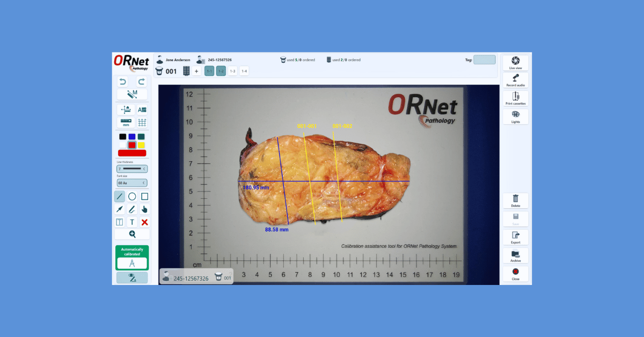Pick the blue color swatch
The height and width of the screenshot is (337, 644).
132,137
